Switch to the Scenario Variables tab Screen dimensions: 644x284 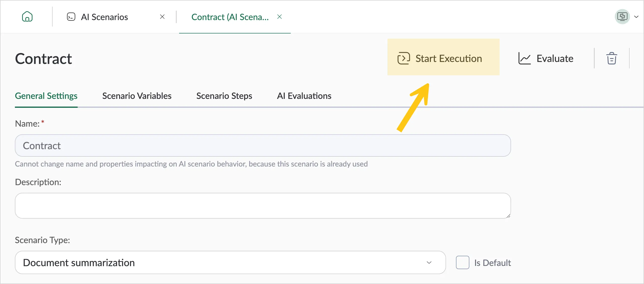137,96
